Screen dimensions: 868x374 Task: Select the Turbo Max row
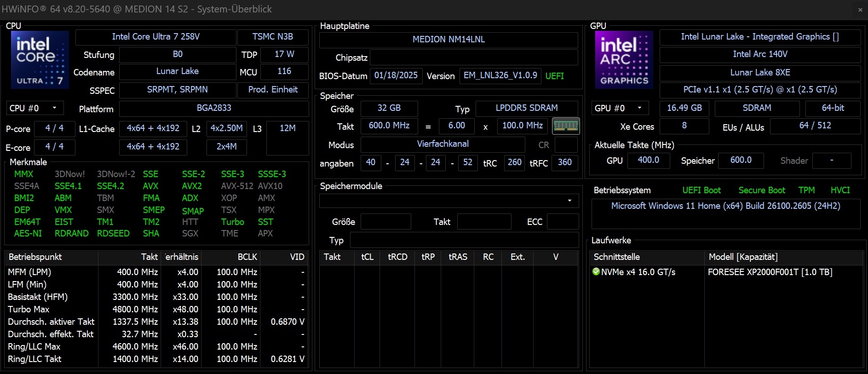(x=156, y=310)
